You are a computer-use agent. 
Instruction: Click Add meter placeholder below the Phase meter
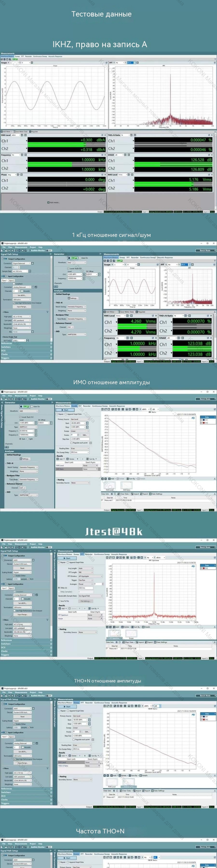click(x=53, y=202)
